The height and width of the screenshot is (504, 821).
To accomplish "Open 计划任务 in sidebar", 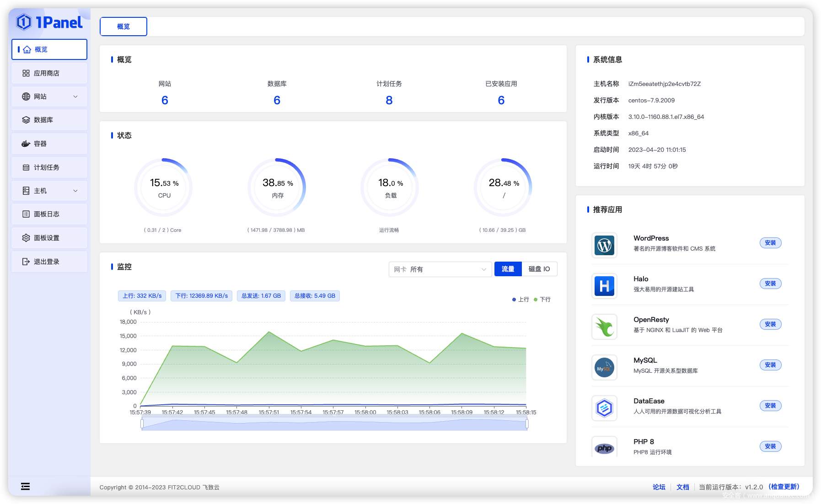I will (x=49, y=167).
